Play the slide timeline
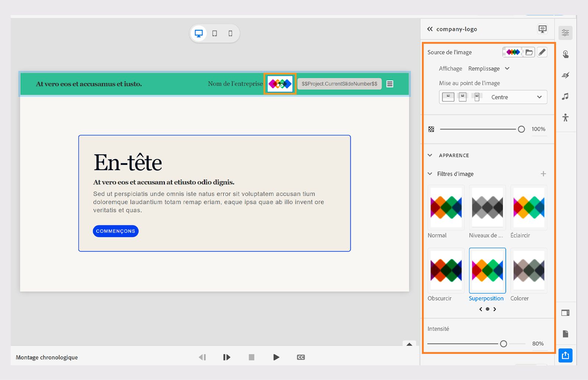Screen dimensions: 588x380 click(276, 357)
